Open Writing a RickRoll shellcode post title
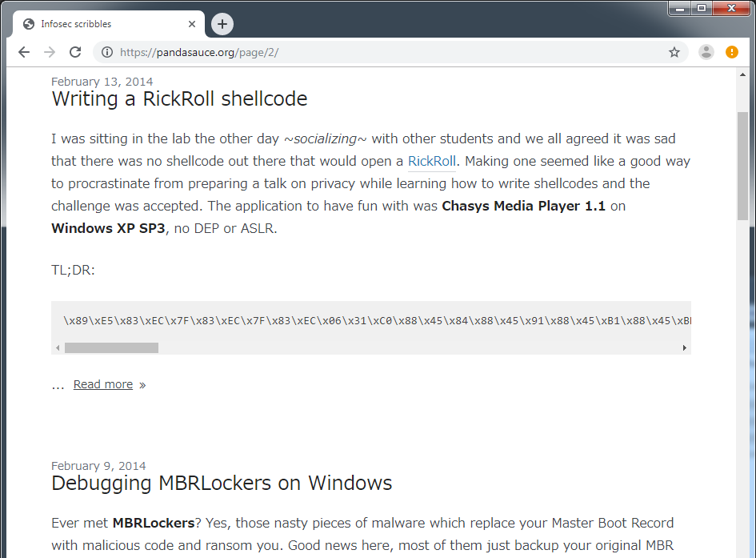 pos(179,98)
